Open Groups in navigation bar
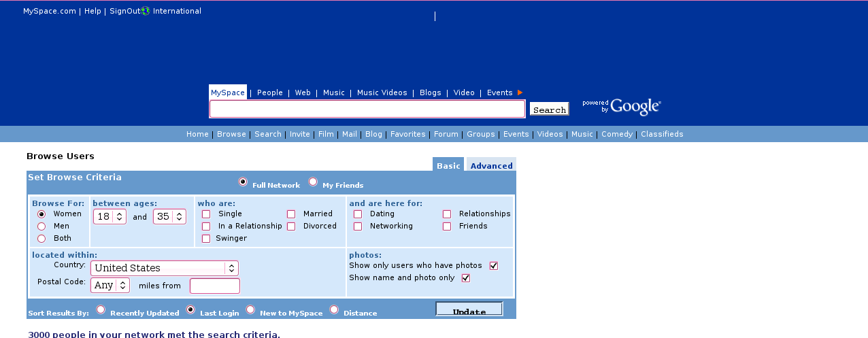 (x=481, y=134)
